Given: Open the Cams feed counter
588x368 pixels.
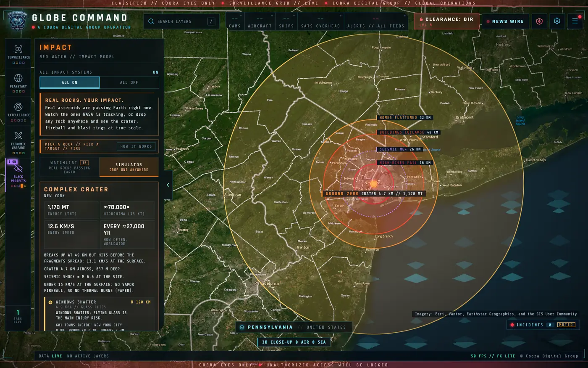Looking at the screenshot, I should click(x=235, y=22).
